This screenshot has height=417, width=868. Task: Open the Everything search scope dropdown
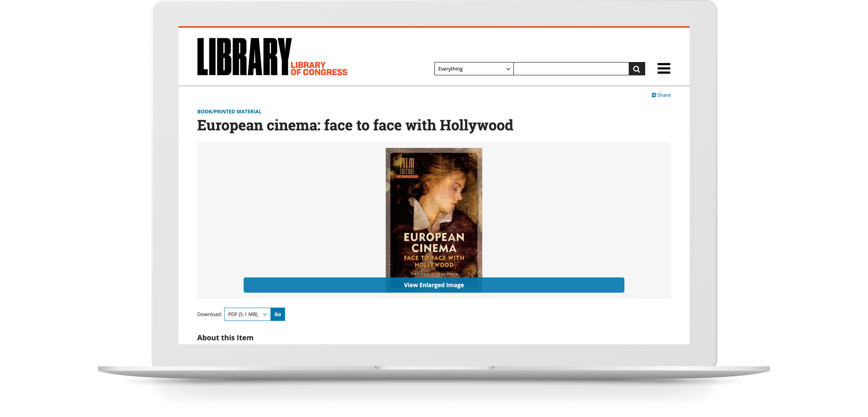(474, 69)
